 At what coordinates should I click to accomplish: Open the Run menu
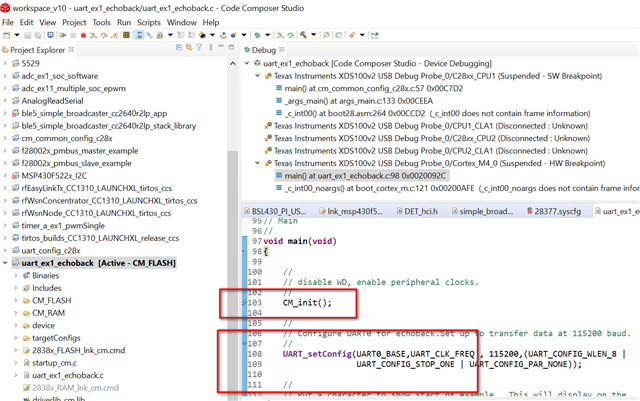click(123, 21)
